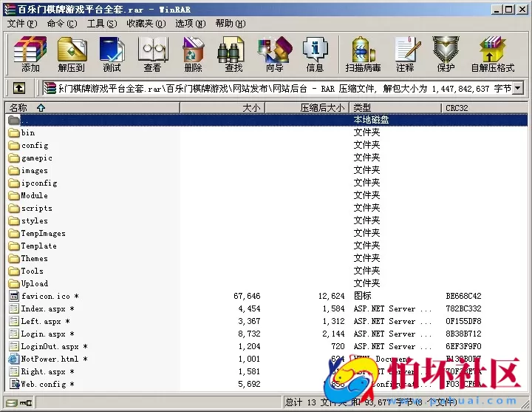The width and height of the screenshot is (532, 412).
Task: Expand the address path dropdown arrow
Action: tap(518, 89)
